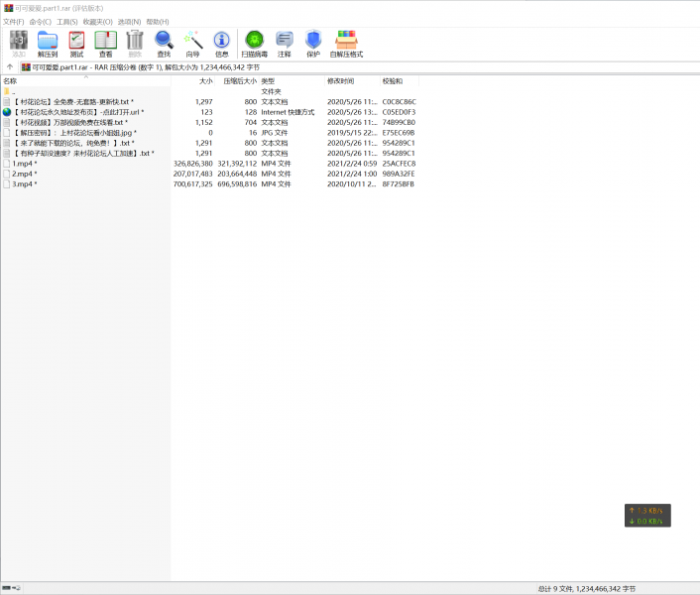Viewport: 700px width, 595px height.
Task: Show archive 信息 (Info) dialog
Action: pyautogui.click(x=222, y=44)
